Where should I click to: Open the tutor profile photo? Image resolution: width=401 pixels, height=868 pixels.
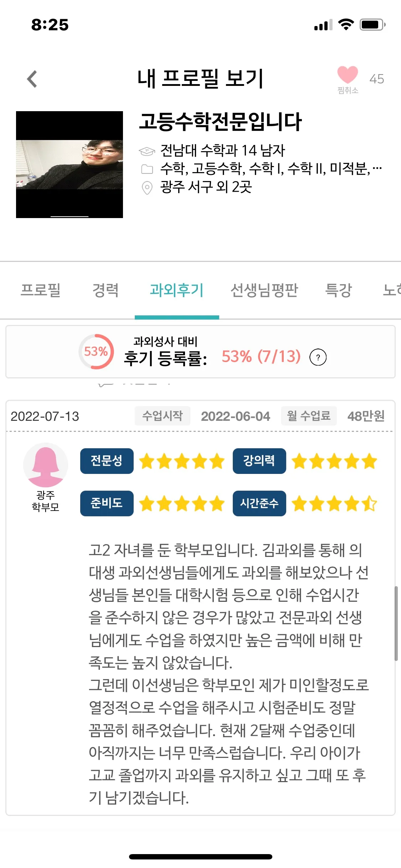70,164
